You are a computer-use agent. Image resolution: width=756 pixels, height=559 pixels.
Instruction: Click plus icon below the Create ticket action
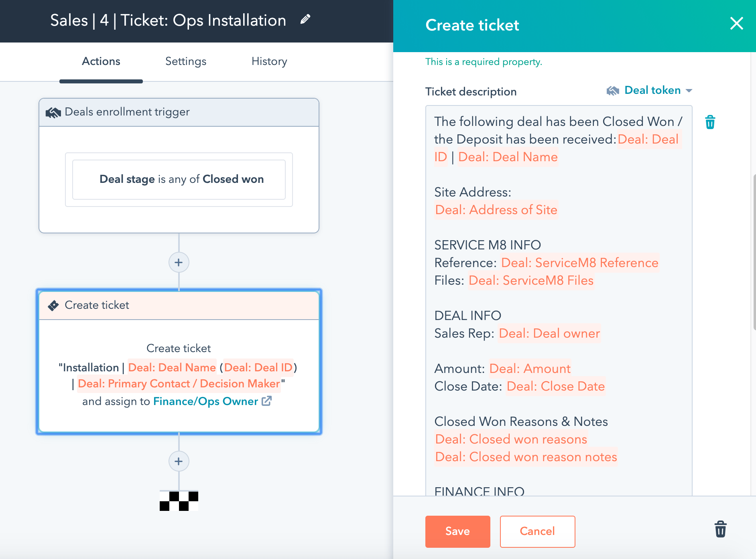pos(179,461)
